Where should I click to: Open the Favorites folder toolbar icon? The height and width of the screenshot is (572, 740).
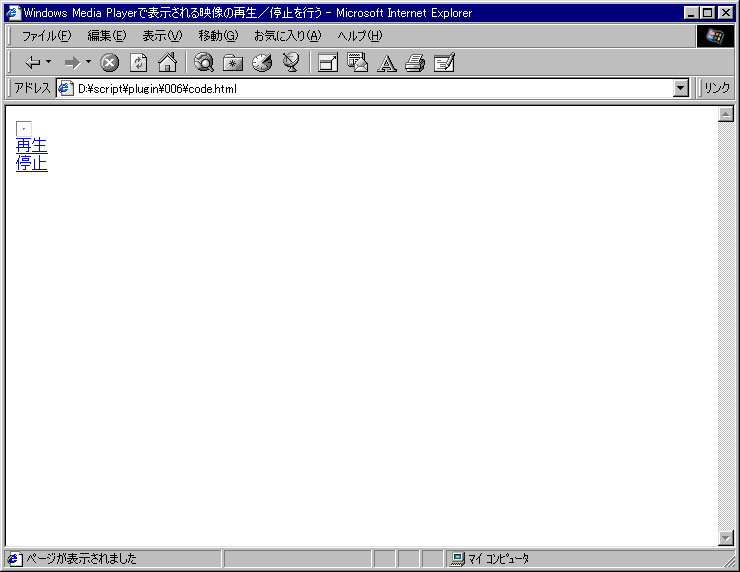click(233, 62)
